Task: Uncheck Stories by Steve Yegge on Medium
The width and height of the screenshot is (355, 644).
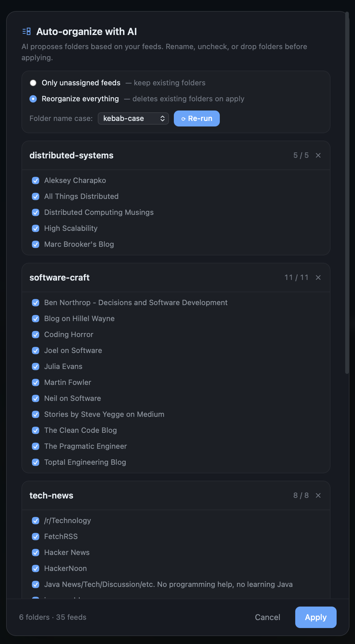Action: pos(36,414)
